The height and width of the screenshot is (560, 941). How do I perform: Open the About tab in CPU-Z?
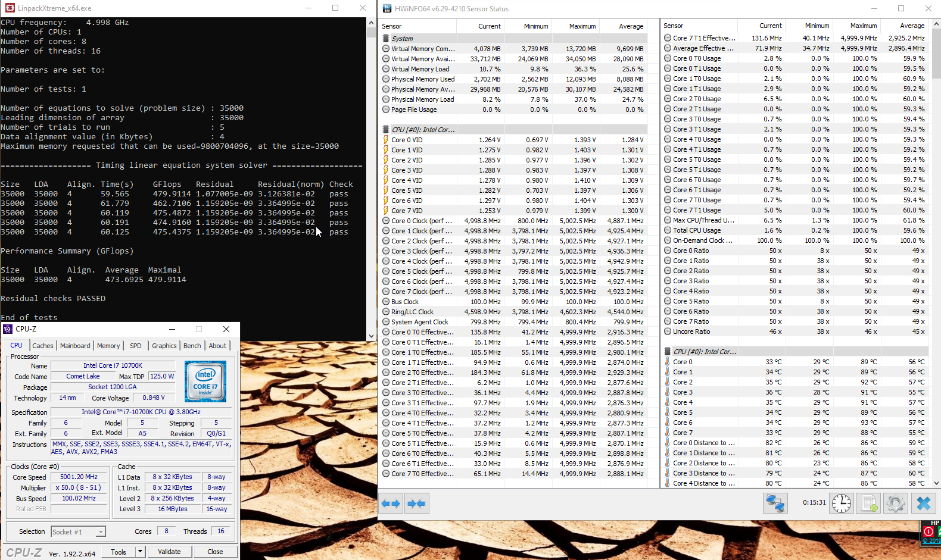point(217,346)
